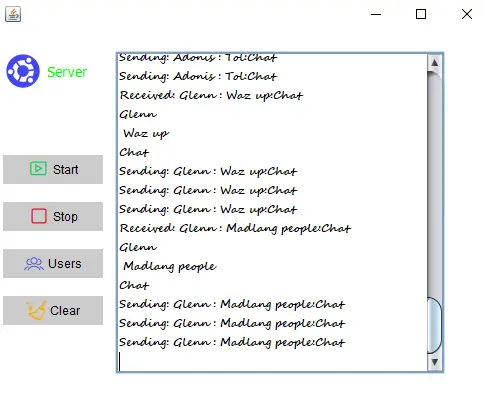Clear the log with Clear button

click(53, 310)
